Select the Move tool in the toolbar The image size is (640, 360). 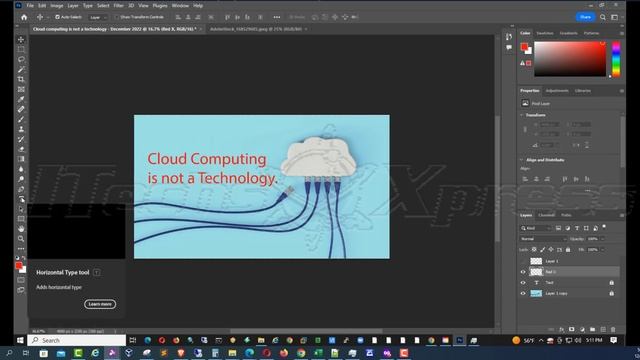coord(21,40)
